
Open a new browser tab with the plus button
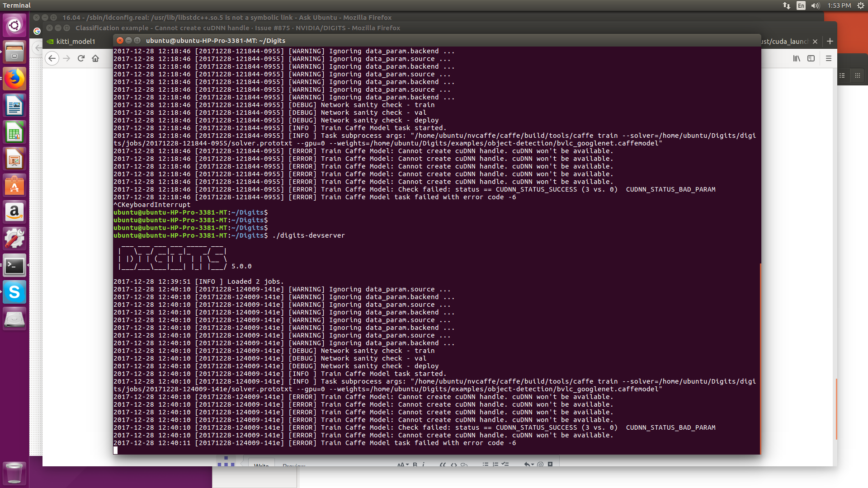(830, 41)
